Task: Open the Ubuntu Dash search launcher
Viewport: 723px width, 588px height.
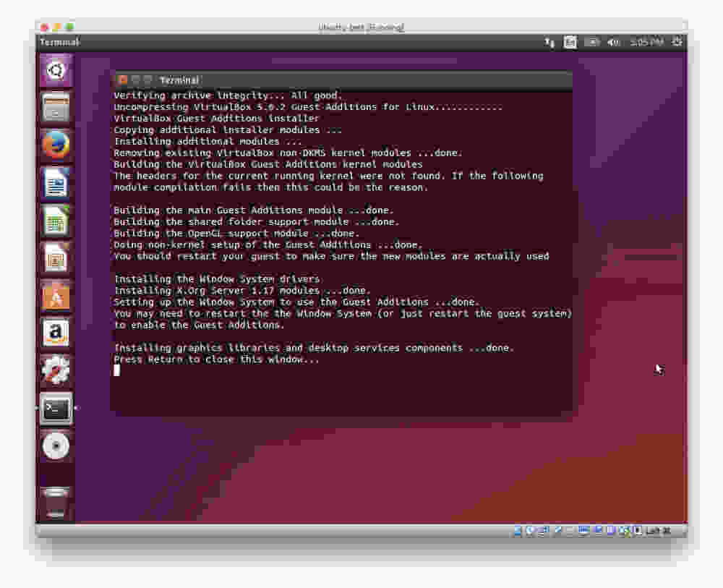Action: pos(56,71)
